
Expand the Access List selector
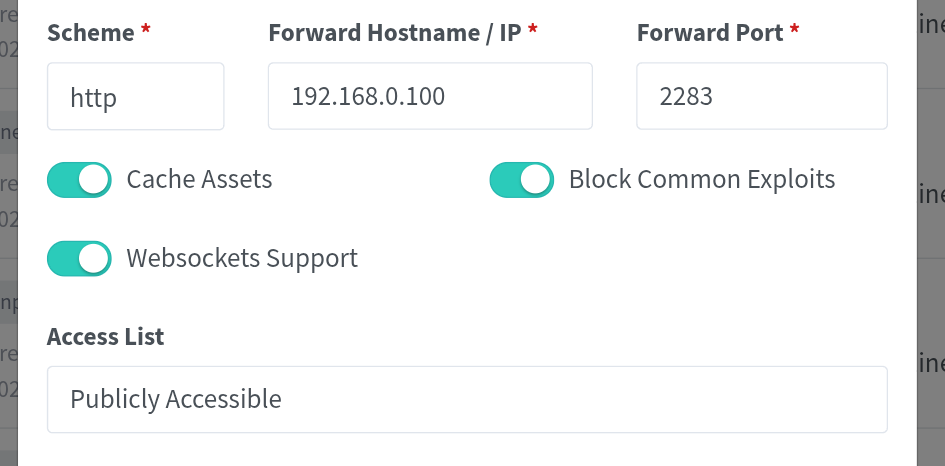click(466, 399)
